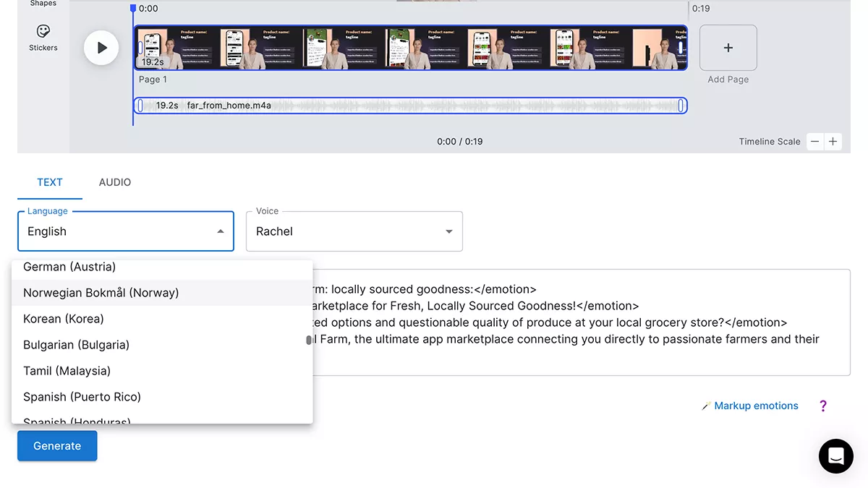Open the chat support bubble
Viewport: 868px width, 488px height.
[x=835, y=455]
